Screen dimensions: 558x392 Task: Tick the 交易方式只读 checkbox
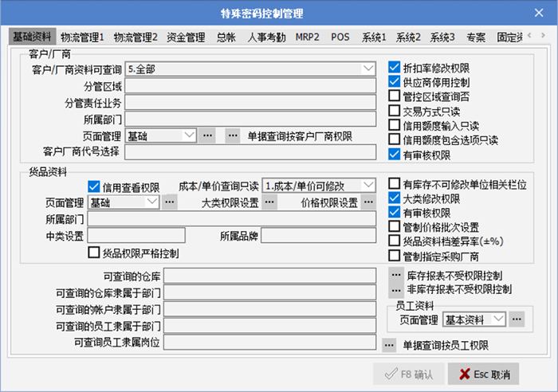(394, 111)
